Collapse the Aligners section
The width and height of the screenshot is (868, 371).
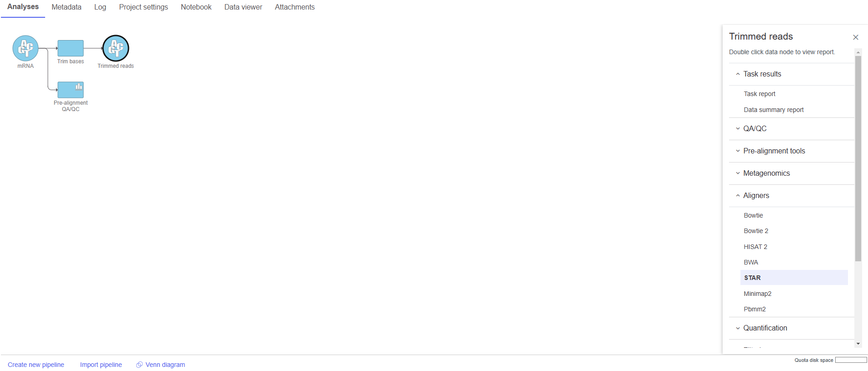pos(756,196)
